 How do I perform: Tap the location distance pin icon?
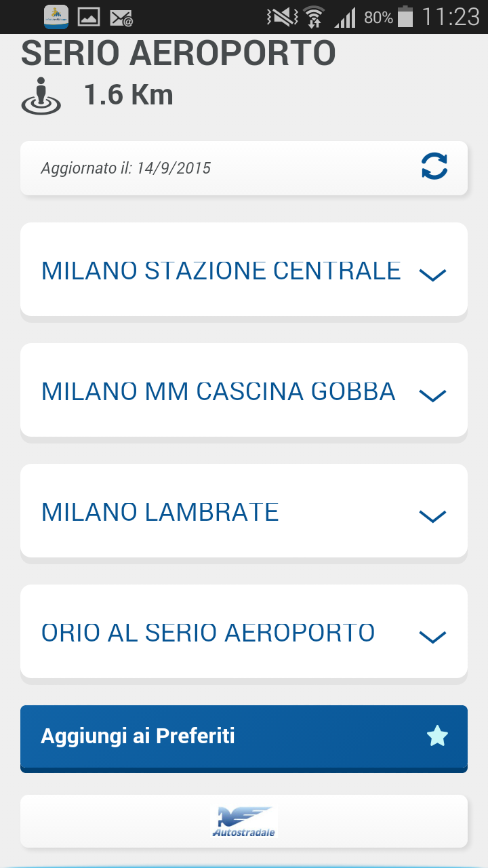41,96
